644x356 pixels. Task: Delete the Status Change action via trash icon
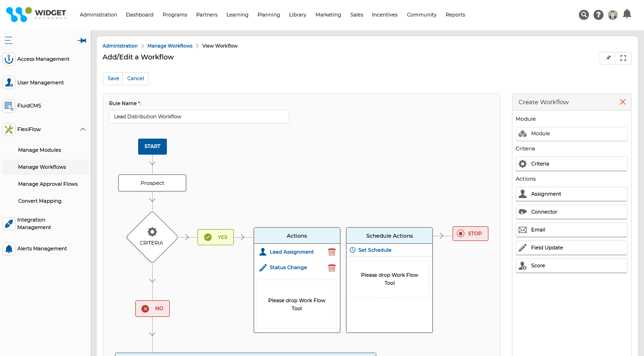coord(332,267)
